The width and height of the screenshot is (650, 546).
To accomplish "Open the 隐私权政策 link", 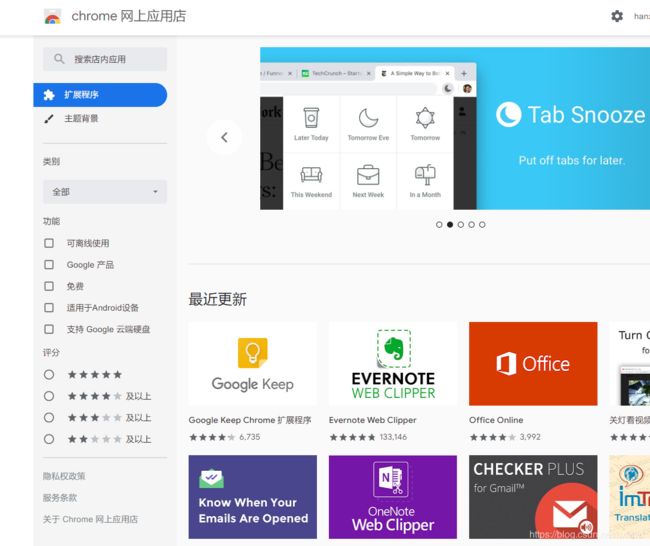I will click(64, 476).
